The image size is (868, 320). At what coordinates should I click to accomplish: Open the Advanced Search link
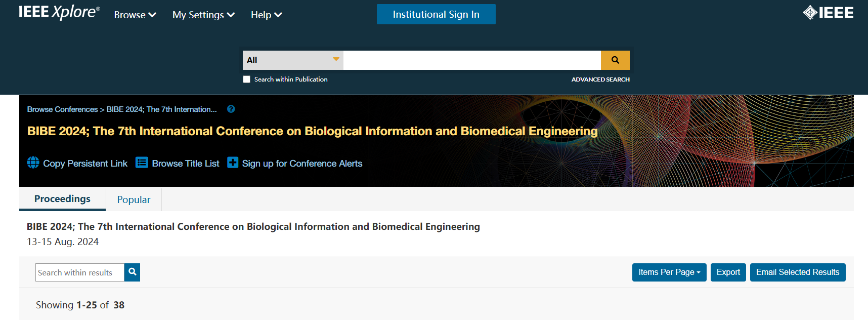pyautogui.click(x=600, y=79)
